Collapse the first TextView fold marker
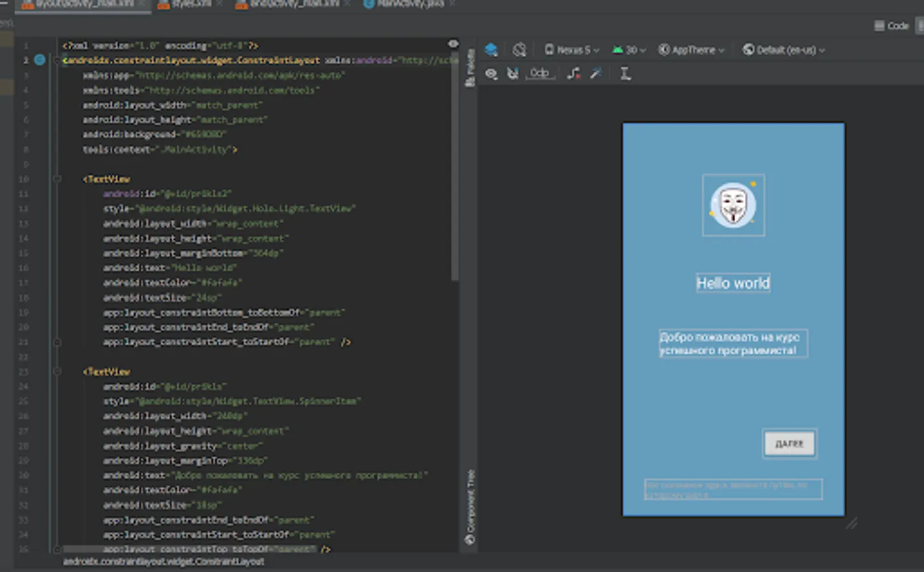The height and width of the screenshot is (572, 924). tap(57, 179)
